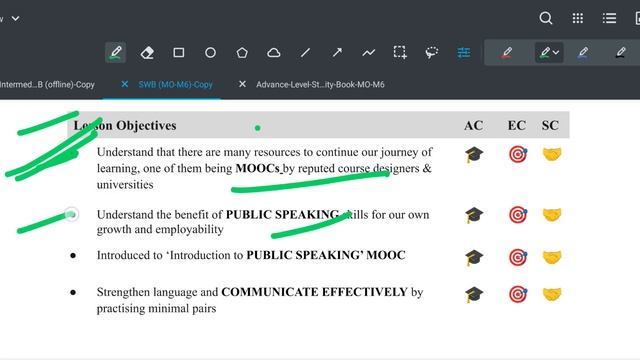Choose the black pen preset
Screen dimensions: 640x360
(621, 53)
